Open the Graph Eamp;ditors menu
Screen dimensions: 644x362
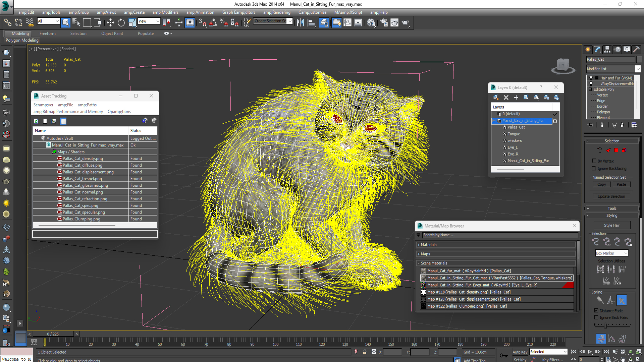click(238, 12)
